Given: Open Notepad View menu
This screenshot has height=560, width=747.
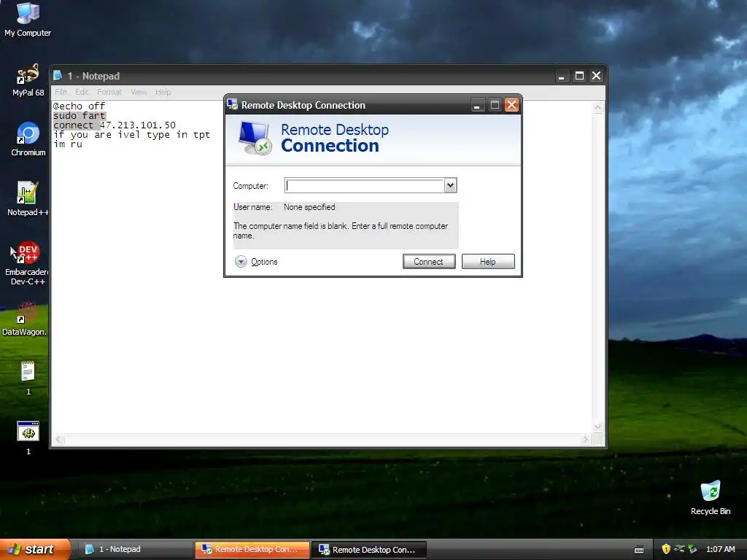Looking at the screenshot, I should click(x=139, y=92).
